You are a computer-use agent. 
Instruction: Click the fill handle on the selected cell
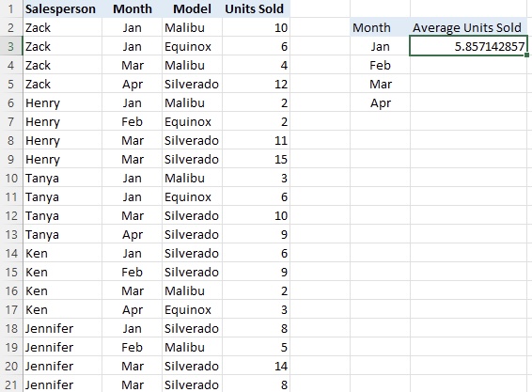526,55
